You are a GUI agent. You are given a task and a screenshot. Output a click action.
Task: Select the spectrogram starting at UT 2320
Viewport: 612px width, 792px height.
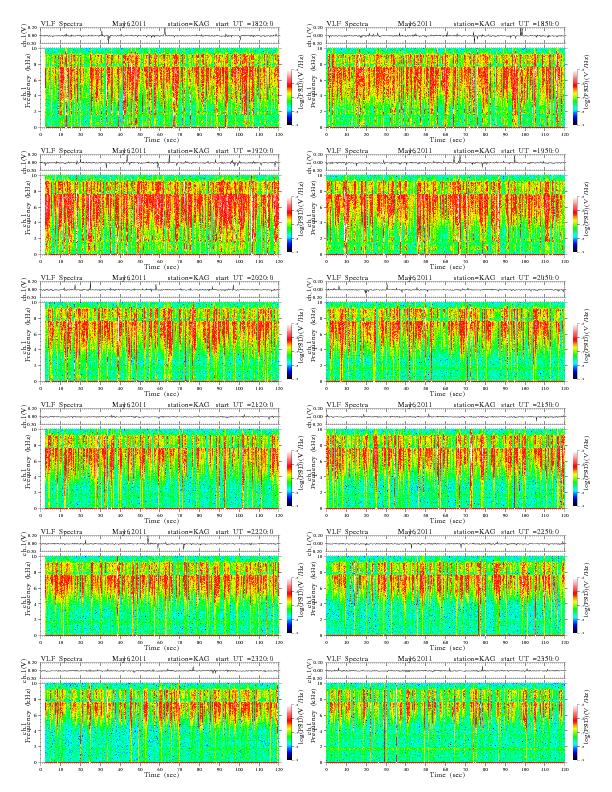(x=160, y=723)
